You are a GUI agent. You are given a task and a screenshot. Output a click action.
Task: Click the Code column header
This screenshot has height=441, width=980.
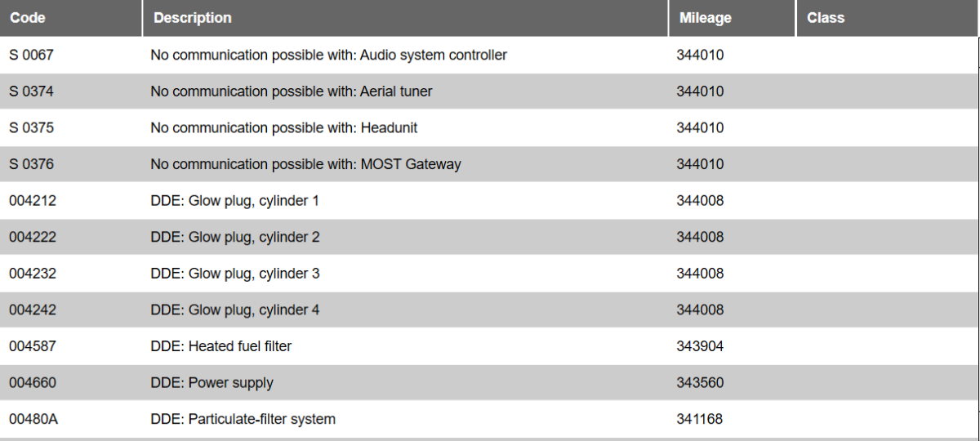point(28,17)
